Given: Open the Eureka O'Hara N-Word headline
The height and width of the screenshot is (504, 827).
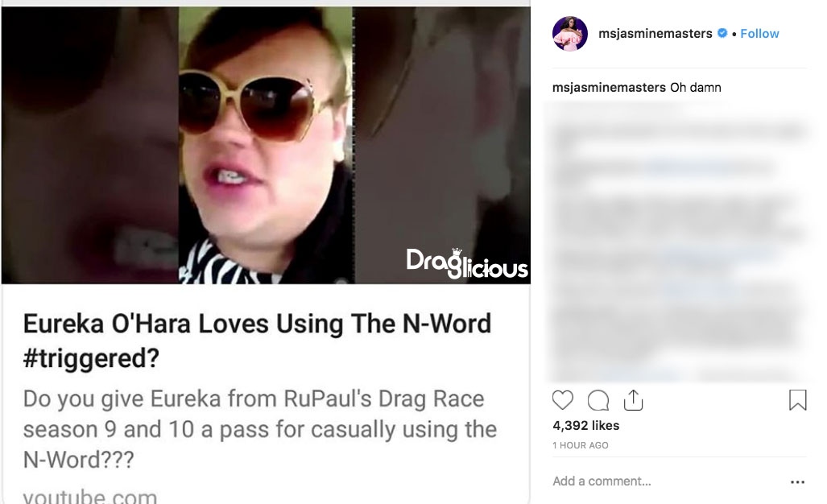Looking at the screenshot, I should 257,341.
